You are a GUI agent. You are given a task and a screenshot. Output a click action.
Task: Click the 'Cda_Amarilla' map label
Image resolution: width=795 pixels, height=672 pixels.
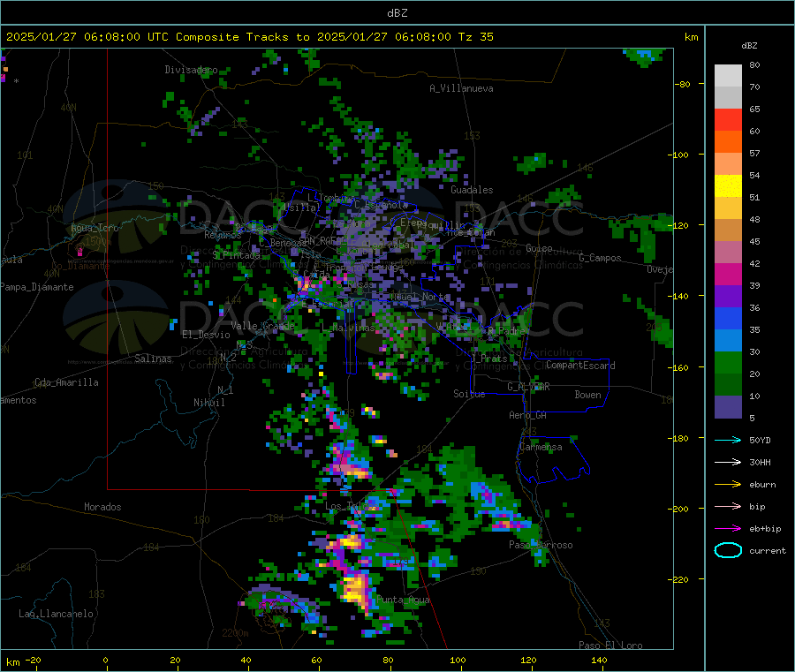[66, 382]
